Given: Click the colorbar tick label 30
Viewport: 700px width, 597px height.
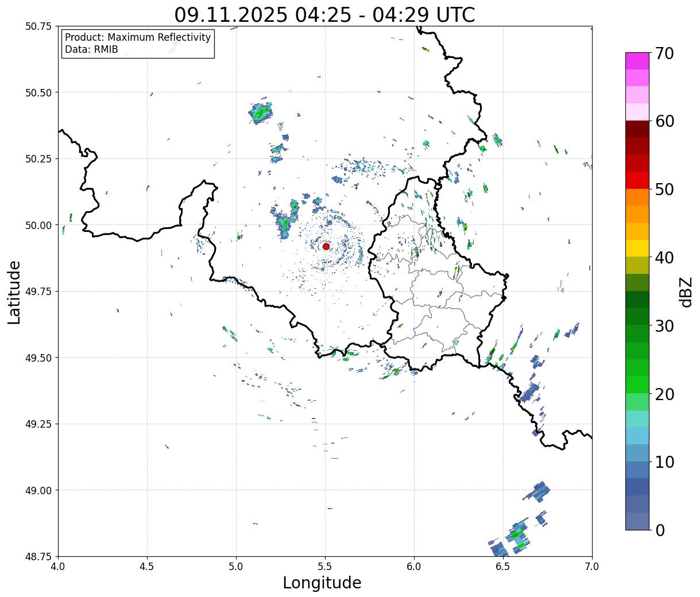Looking at the screenshot, I should 664,325.
